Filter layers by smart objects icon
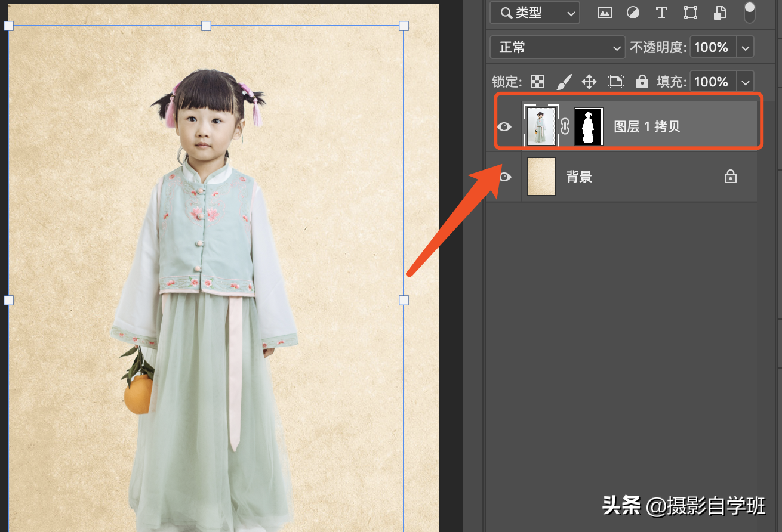The image size is (782, 532). click(x=721, y=13)
